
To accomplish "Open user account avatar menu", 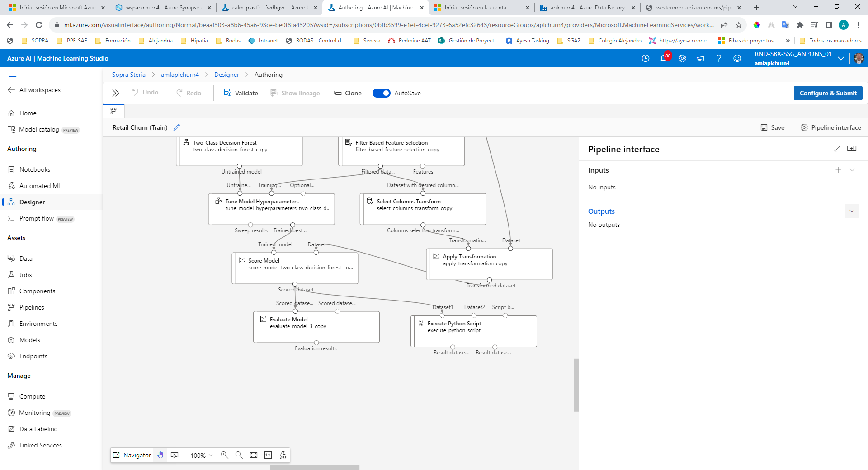I will (x=859, y=58).
